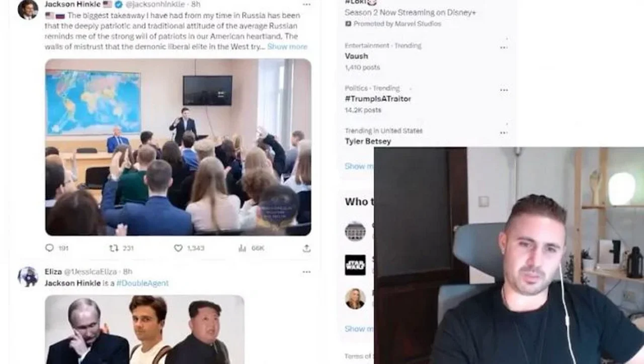The height and width of the screenshot is (364, 644).
Task: Click the reply icon under Jackson Hinkle's tweet
Action: 49,248
